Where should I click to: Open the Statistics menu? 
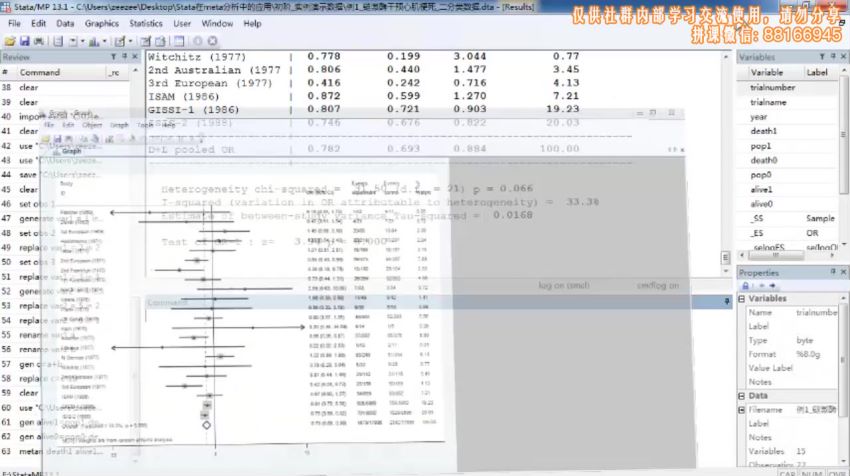[146, 24]
